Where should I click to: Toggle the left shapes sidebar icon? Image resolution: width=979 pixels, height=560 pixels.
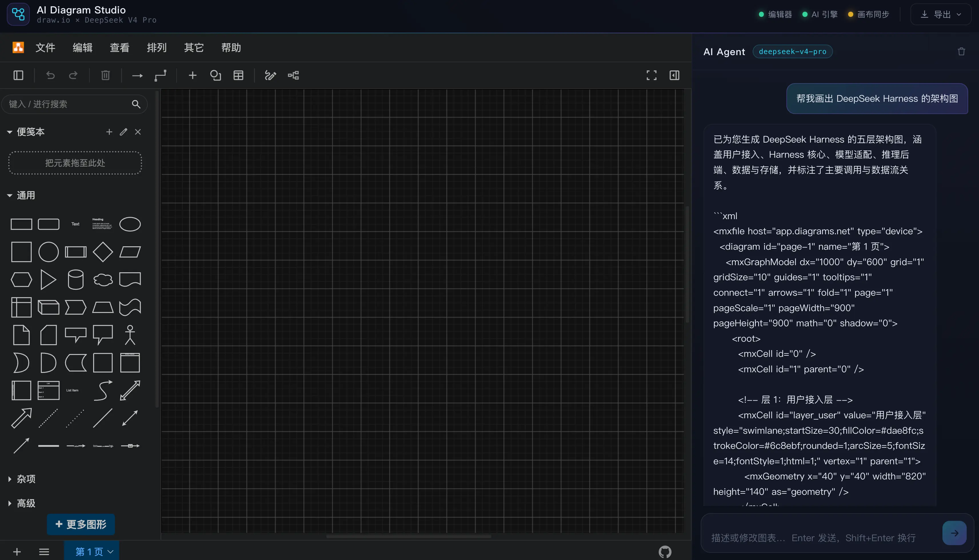pyautogui.click(x=19, y=75)
